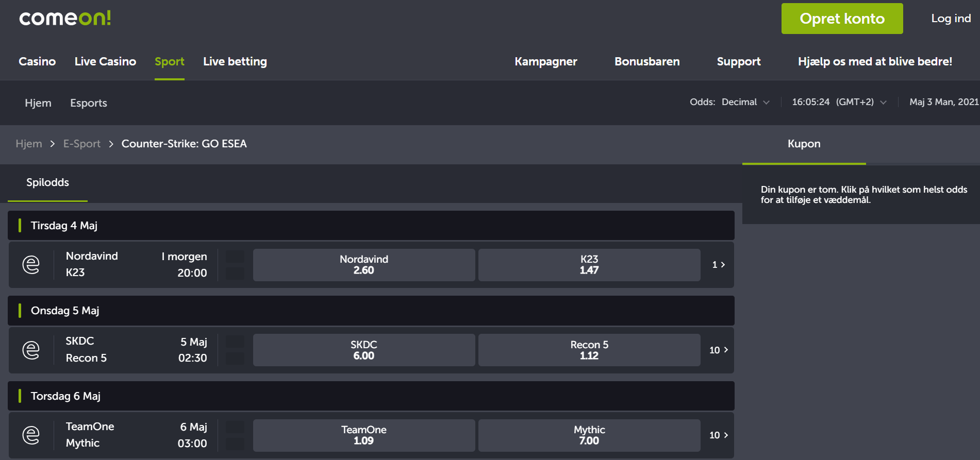
Task: Click Log ind
Action: click(x=951, y=19)
